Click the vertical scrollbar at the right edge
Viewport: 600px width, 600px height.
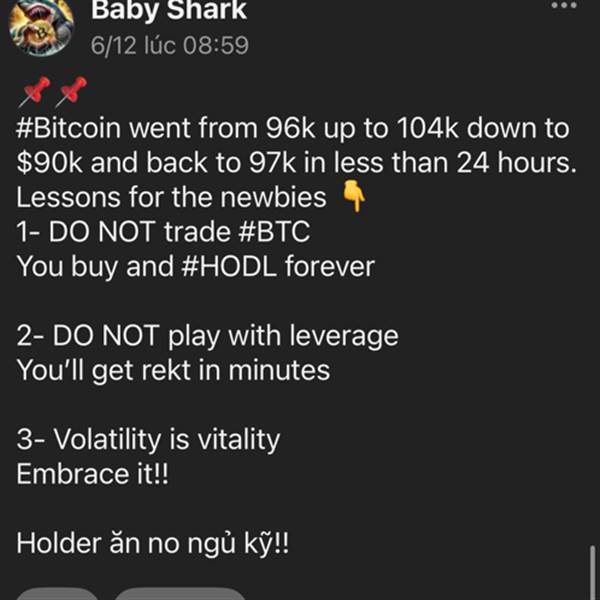[x=592, y=572]
